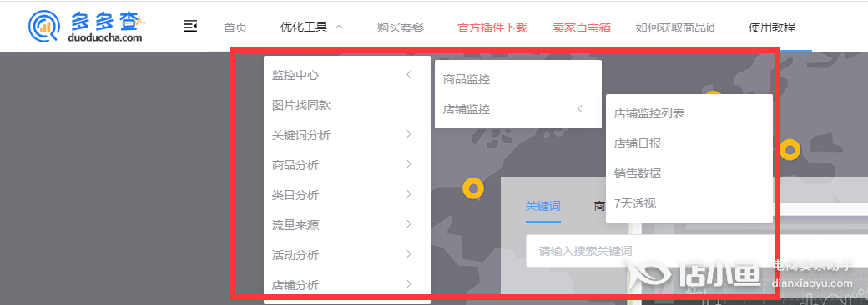Open the 图片找同款 menu entry

click(x=347, y=105)
